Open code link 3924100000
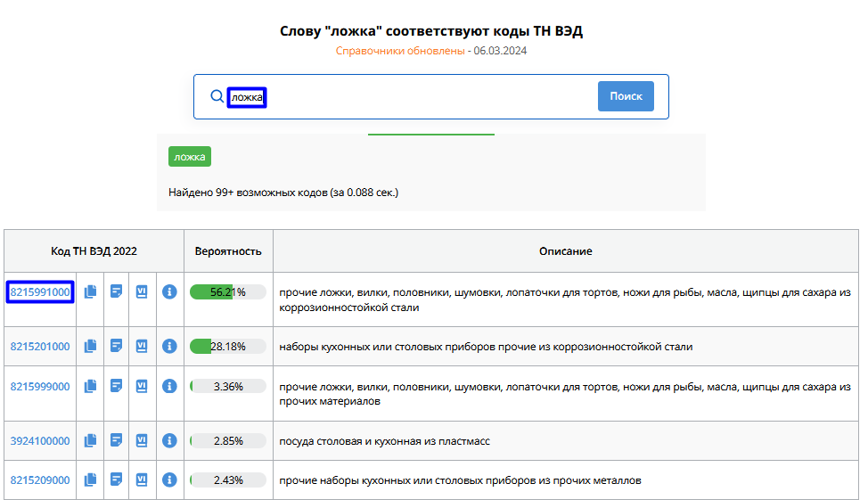The width and height of the screenshot is (868, 500). pos(40,441)
